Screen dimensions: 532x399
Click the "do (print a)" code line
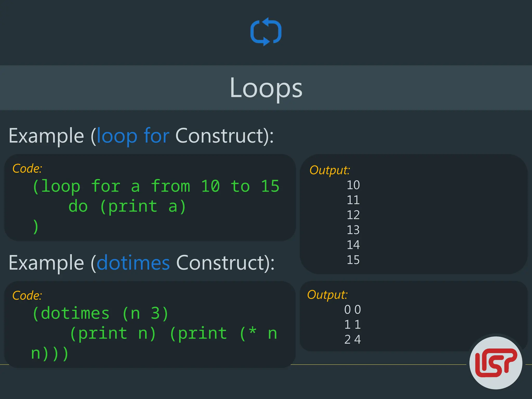127,206
